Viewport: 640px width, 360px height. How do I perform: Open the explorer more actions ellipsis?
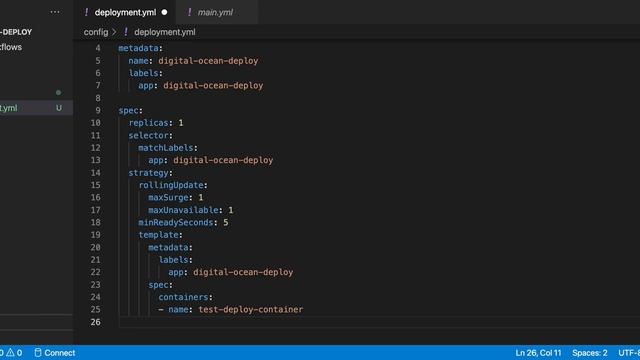55,12
